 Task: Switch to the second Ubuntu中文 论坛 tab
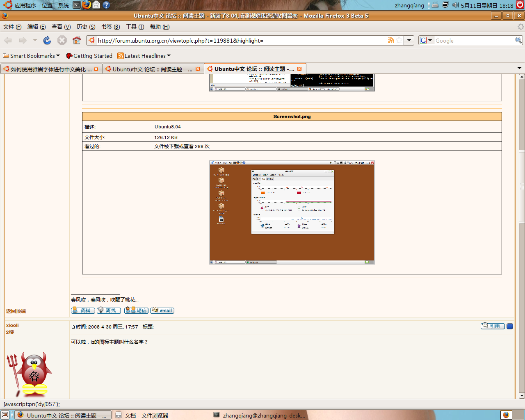(x=153, y=69)
